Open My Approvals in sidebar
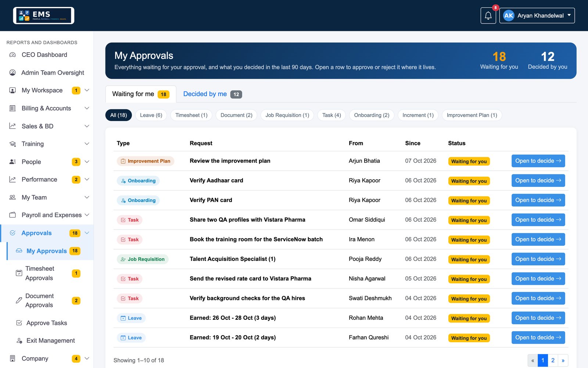Image resolution: width=588 pixels, height=368 pixels. tap(50, 251)
